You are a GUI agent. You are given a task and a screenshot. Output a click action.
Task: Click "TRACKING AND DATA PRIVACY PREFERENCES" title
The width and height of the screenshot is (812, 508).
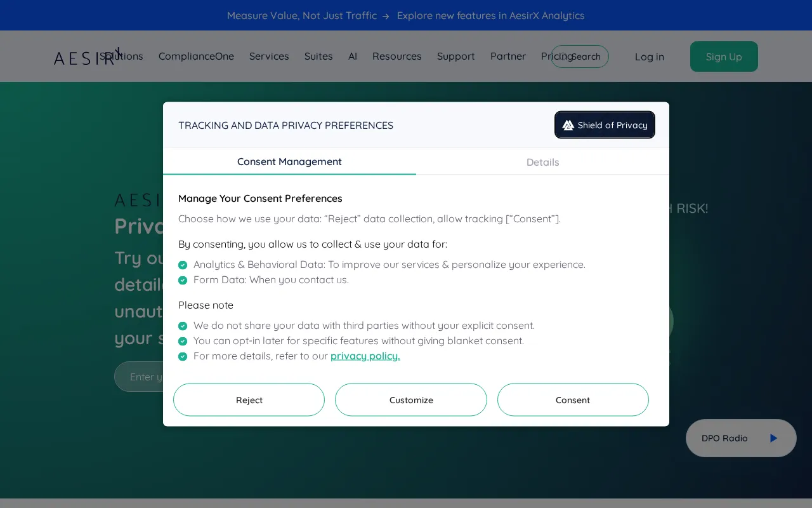click(x=285, y=125)
